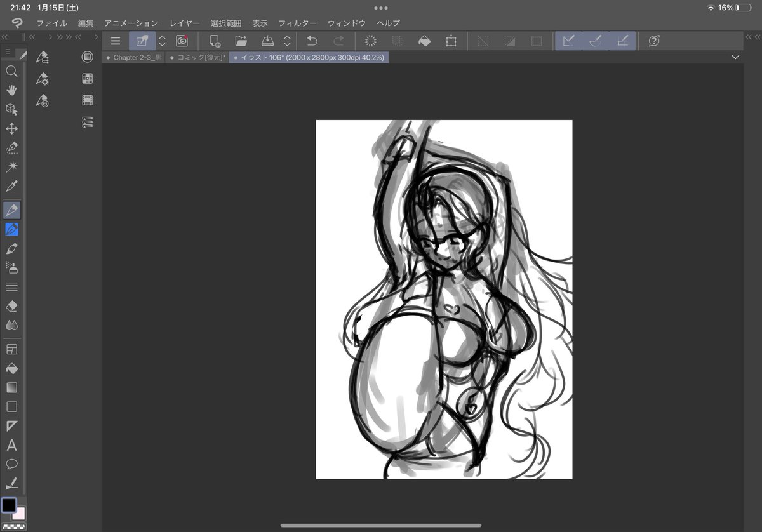Select the Gradient tool
This screenshot has width=762, height=532.
point(11,387)
